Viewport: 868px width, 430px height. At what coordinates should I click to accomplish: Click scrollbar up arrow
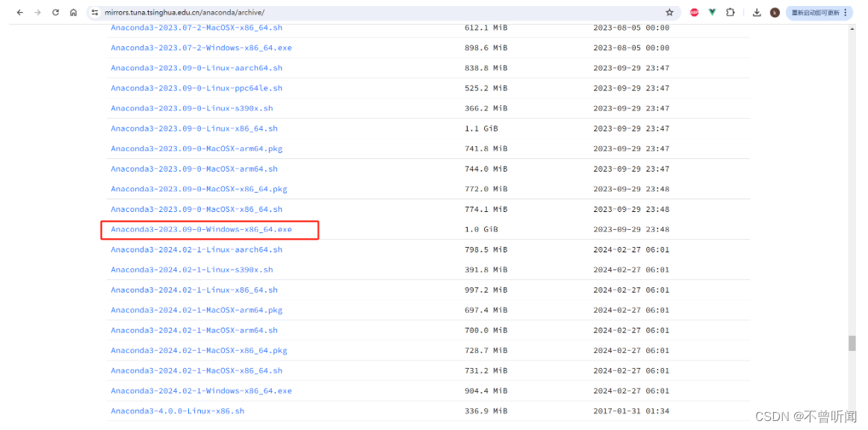852,29
